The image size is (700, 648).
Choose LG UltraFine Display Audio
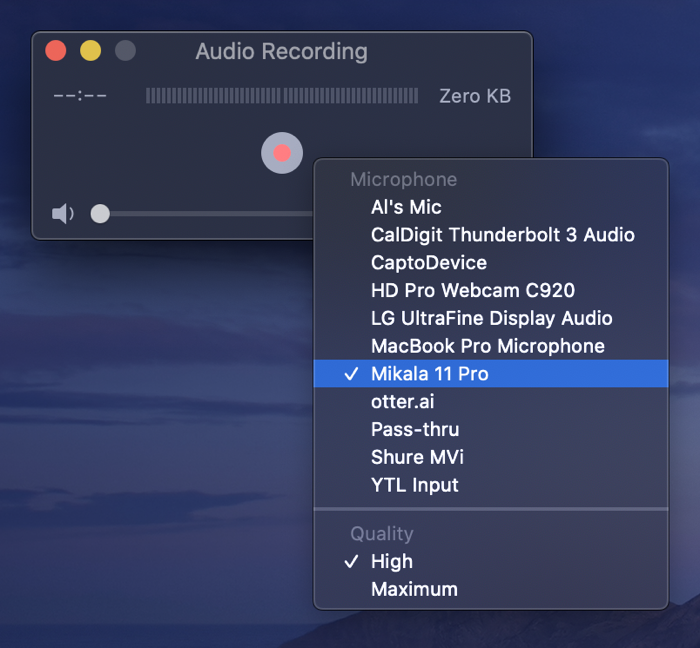(491, 318)
